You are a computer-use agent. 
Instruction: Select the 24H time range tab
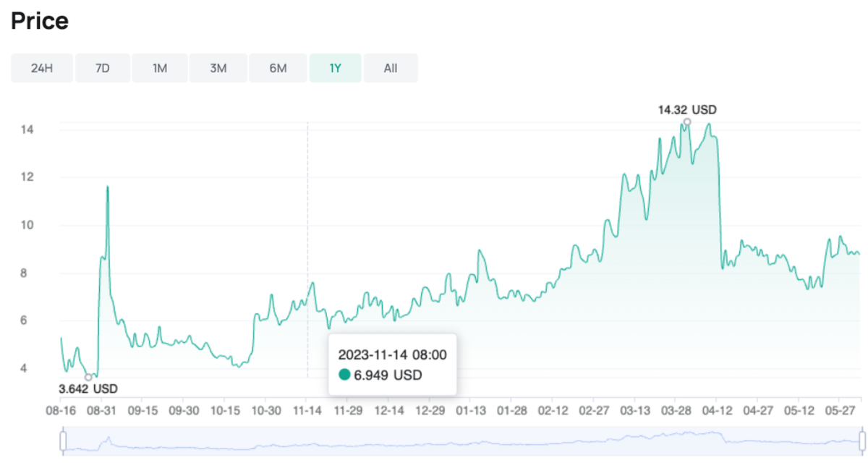(x=42, y=68)
